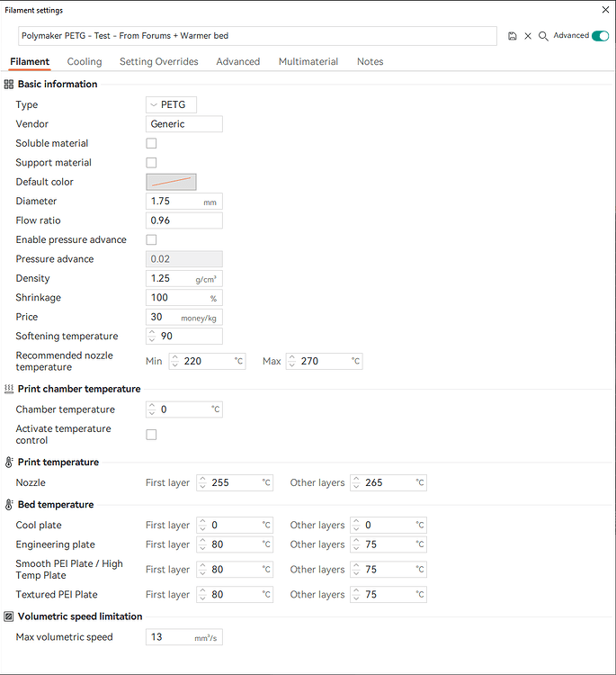Click the Shrinkage field 100
This screenshot has width=616, height=675.
click(x=184, y=298)
